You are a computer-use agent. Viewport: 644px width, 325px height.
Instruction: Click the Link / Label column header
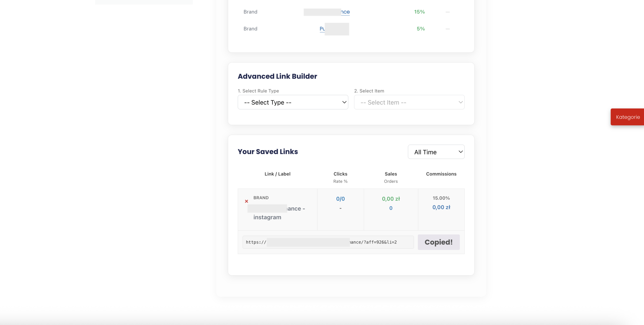point(277,174)
